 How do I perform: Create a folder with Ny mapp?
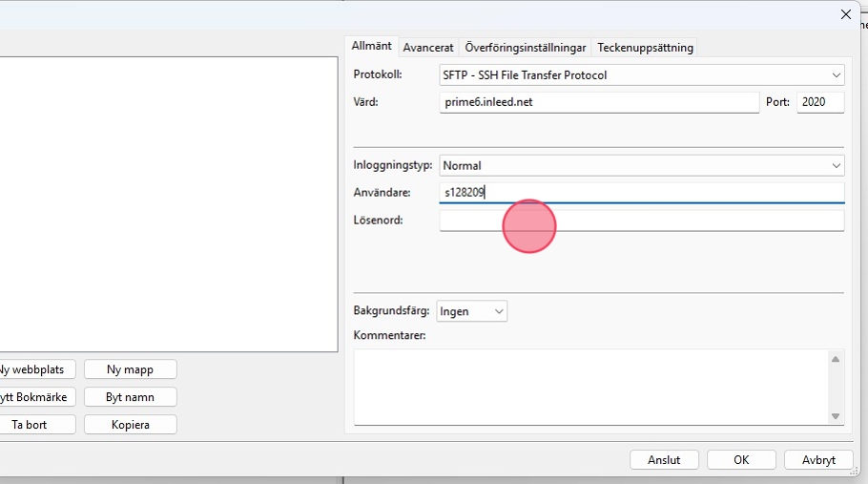point(130,369)
